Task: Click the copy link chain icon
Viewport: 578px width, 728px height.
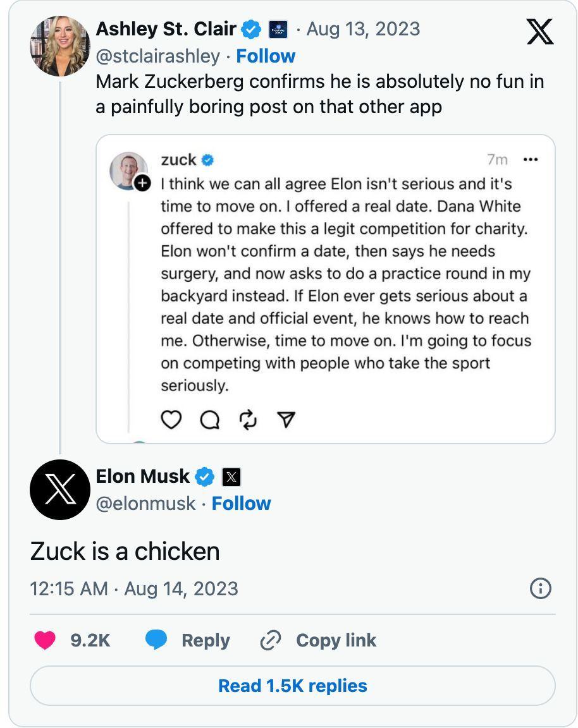Action: [x=271, y=640]
